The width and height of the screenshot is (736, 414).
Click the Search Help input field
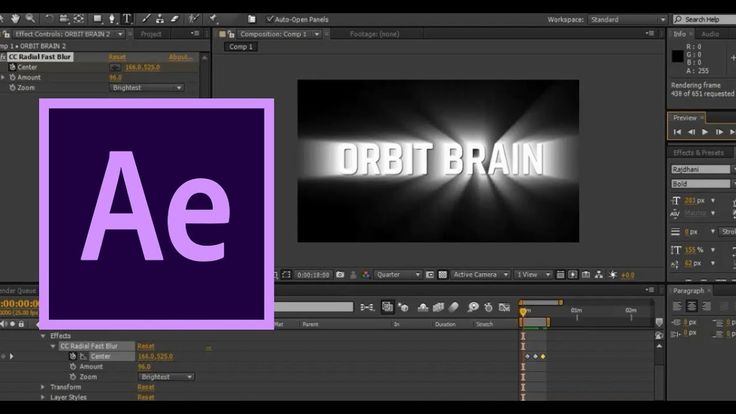(705, 20)
